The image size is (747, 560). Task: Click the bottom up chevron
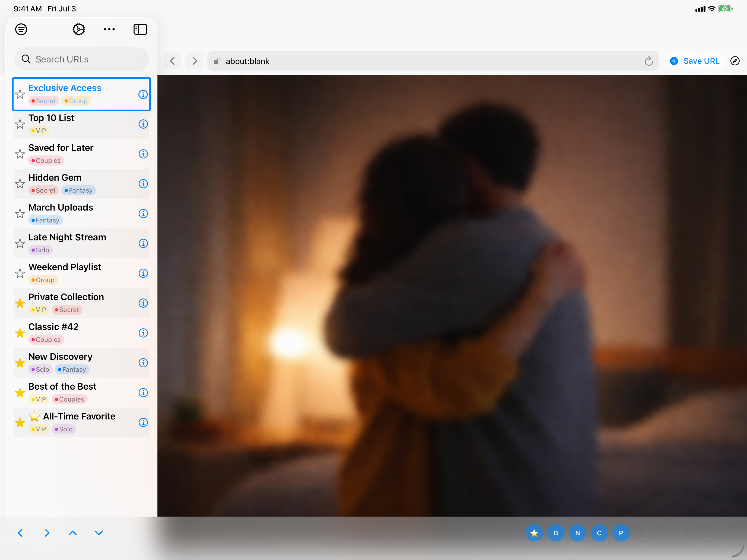coord(72,533)
